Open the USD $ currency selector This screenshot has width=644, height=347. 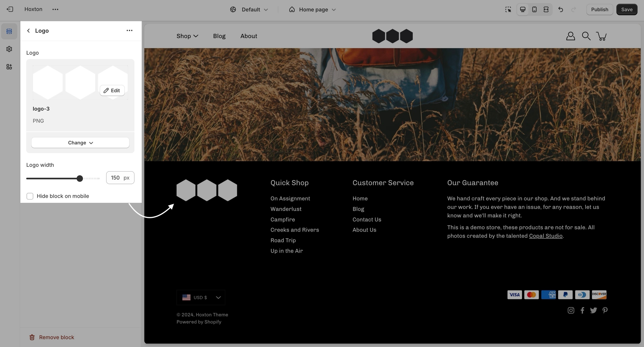coord(201,298)
